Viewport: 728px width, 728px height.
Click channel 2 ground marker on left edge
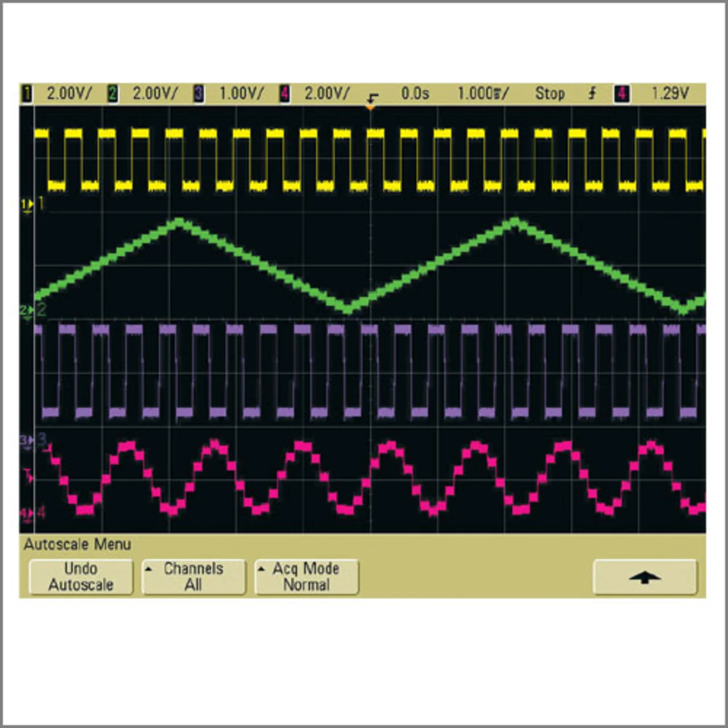(x=26, y=311)
